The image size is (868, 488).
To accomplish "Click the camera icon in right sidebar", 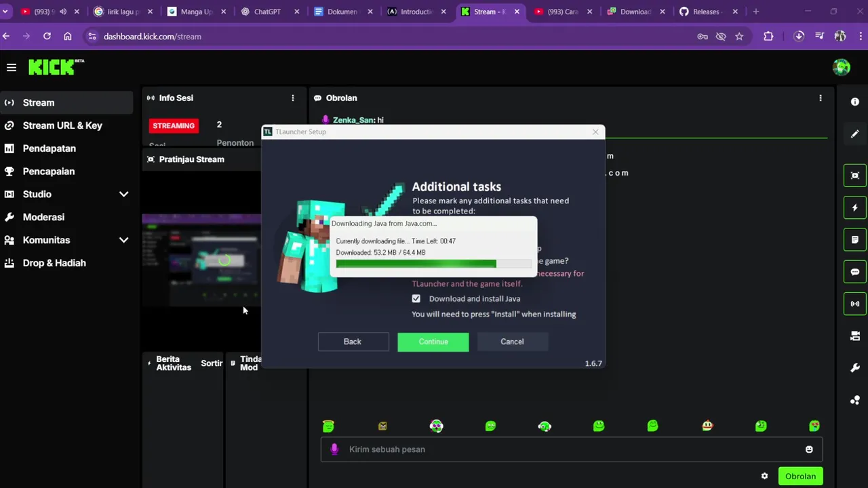I will (x=855, y=336).
